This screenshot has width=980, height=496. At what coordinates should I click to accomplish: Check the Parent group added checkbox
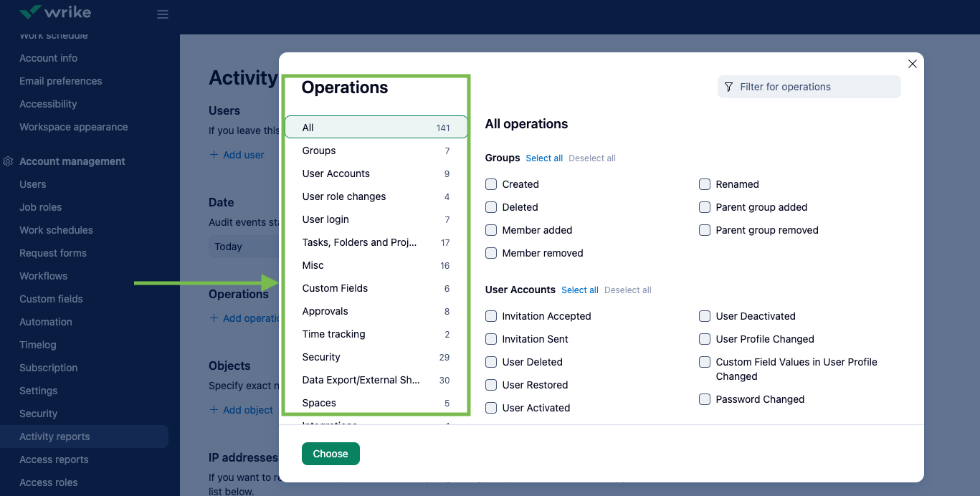(x=705, y=207)
